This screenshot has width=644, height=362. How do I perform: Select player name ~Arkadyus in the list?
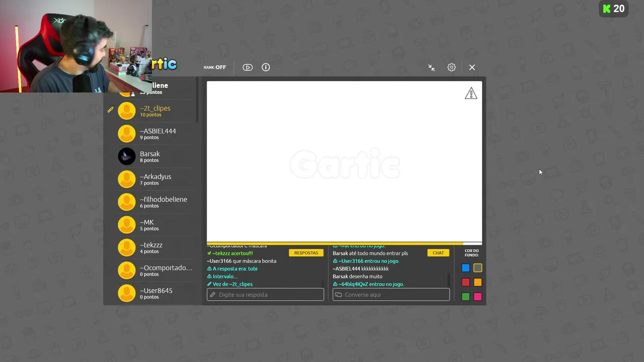click(x=155, y=176)
